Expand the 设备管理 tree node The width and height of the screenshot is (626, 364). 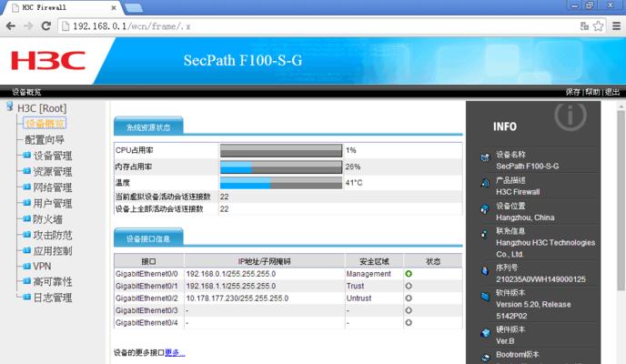[x=26, y=155]
